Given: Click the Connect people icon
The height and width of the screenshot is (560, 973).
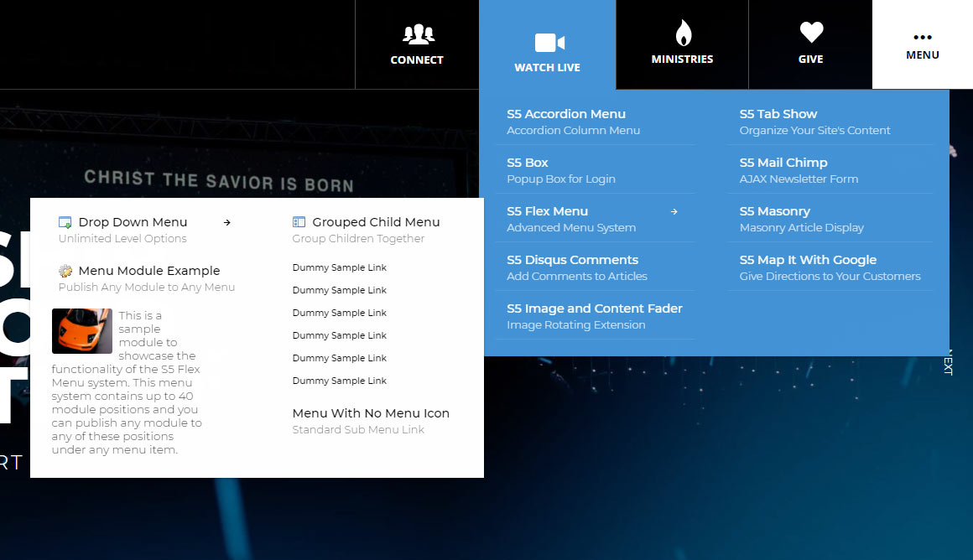Looking at the screenshot, I should coord(418,34).
